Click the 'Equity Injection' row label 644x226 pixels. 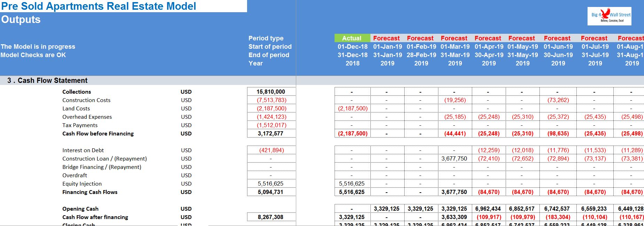[x=82, y=184]
